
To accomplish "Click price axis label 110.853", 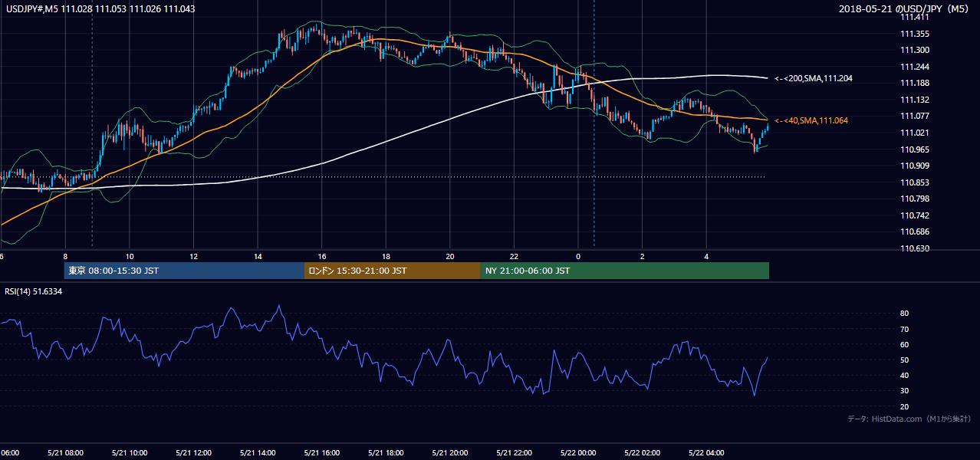I will pyautogui.click(x=915, y=182).
